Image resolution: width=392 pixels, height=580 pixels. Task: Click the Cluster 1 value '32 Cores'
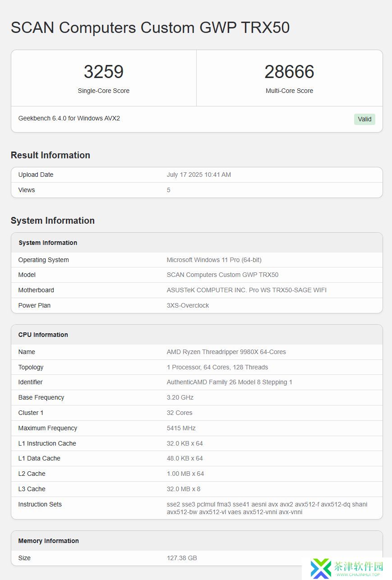pyautogui.click(x=180, y=413)
